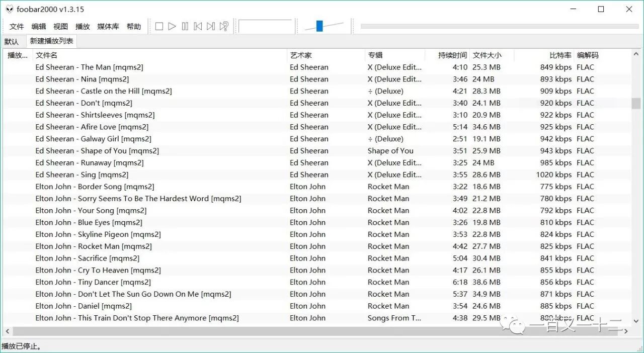Sort by 专辑 column header
Image resolution: width=644 pixels, height=353 pixels.
click(395, 55)
